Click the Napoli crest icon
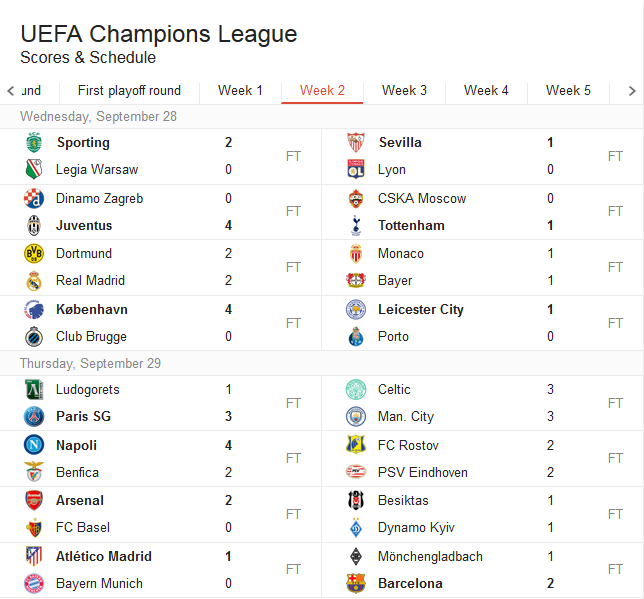The height and width of the screenshot is (599, 644). point(35,445)
